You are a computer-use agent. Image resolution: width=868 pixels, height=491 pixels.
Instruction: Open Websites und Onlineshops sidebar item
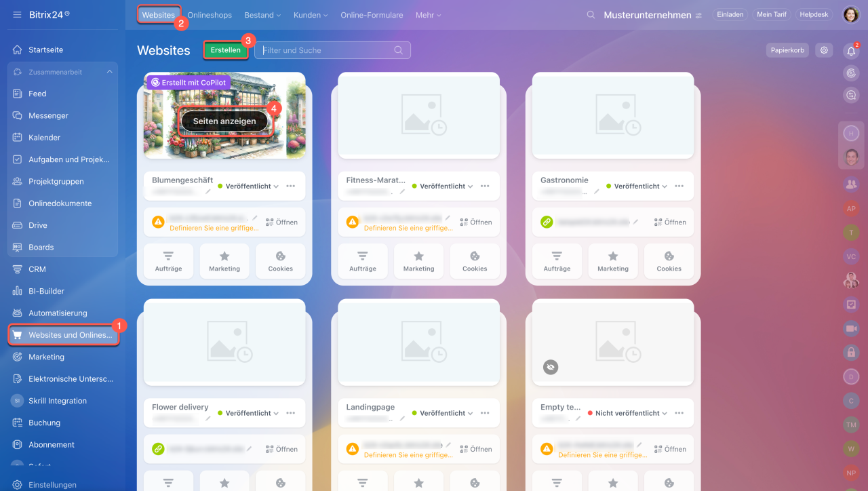(x=64, y=335)
